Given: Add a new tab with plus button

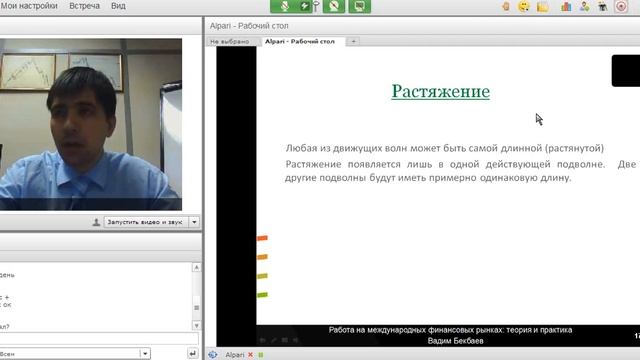Looking at the screenshot, I should click(x=353, y=41).
